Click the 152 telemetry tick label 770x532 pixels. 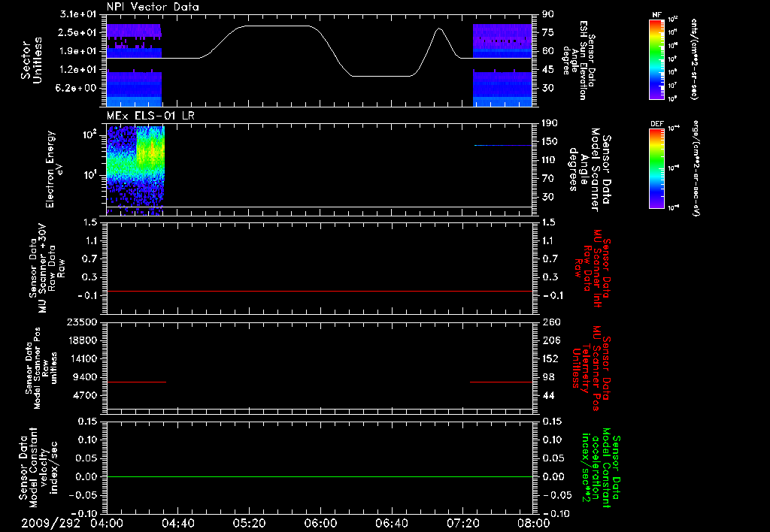click(550, 358)
